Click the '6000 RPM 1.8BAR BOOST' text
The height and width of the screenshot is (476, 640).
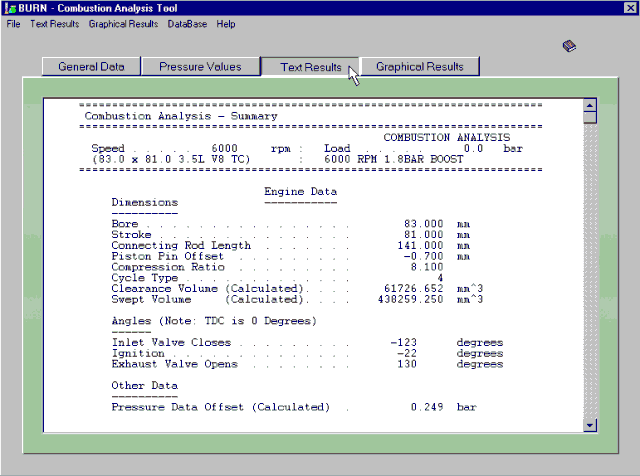(x=394, y=159)
